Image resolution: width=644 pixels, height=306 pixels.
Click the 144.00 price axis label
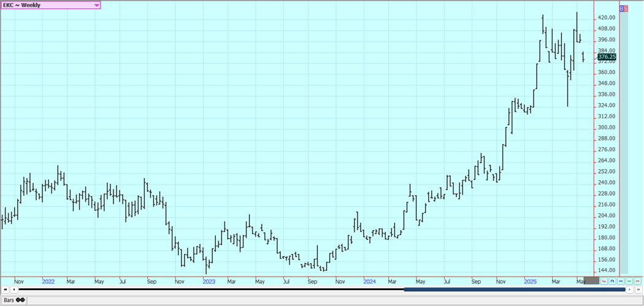point(606,270)
